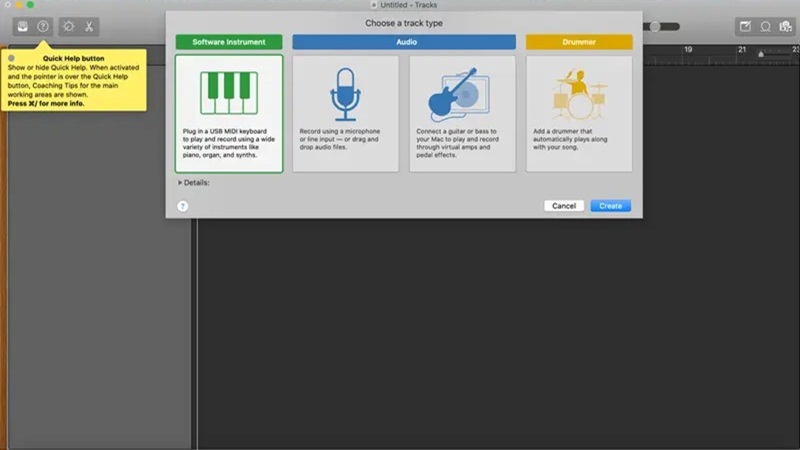Viewport: 800px width, 450px height.
Task: Open the Editors scissors button
Action: click(89, 27)
